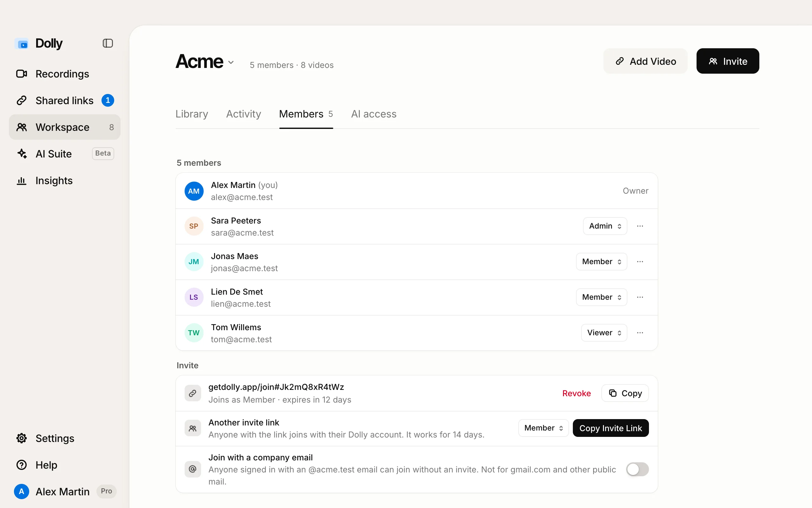Open AI Suite in the sidebar

click(64, 154)
